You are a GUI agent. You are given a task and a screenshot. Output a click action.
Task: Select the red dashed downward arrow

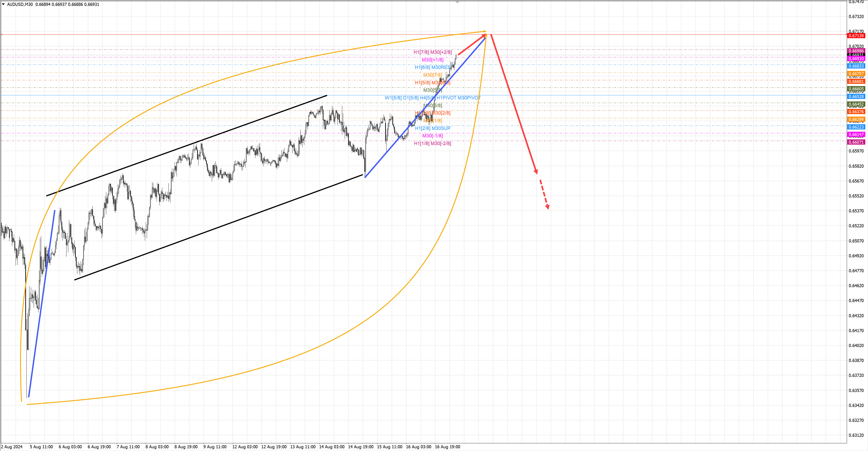click(x=544, y=195)
